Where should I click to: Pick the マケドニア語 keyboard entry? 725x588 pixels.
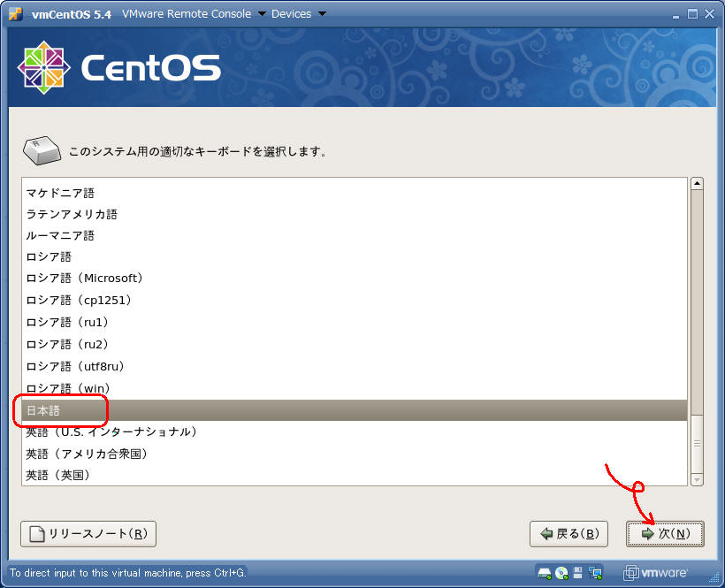click(x=60, y=192)
